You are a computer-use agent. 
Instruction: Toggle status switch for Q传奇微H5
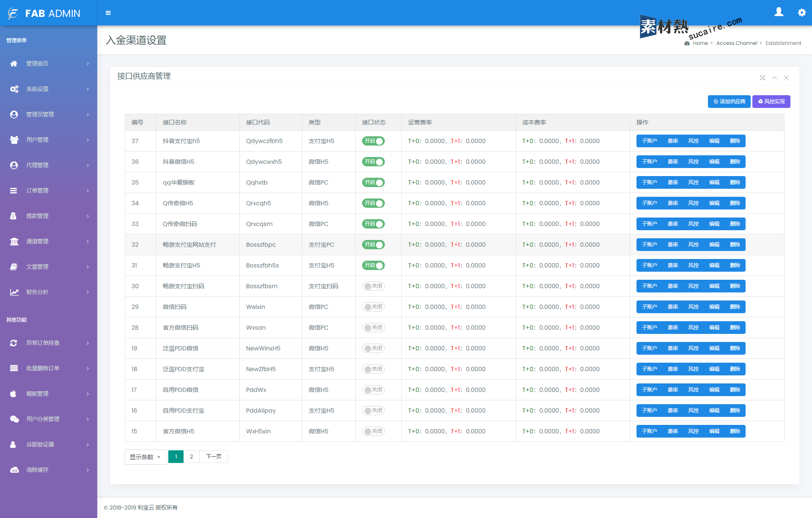pos(373,203)
